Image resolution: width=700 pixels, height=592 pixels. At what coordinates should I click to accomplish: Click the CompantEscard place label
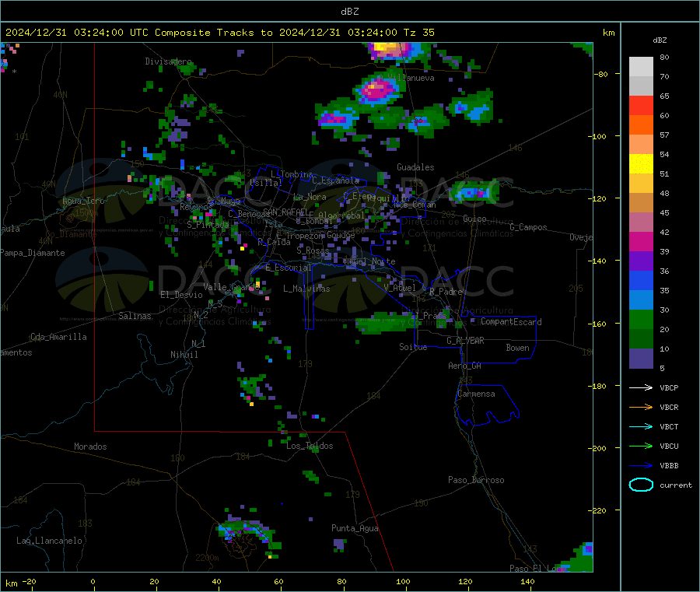[x=511, y=321]
